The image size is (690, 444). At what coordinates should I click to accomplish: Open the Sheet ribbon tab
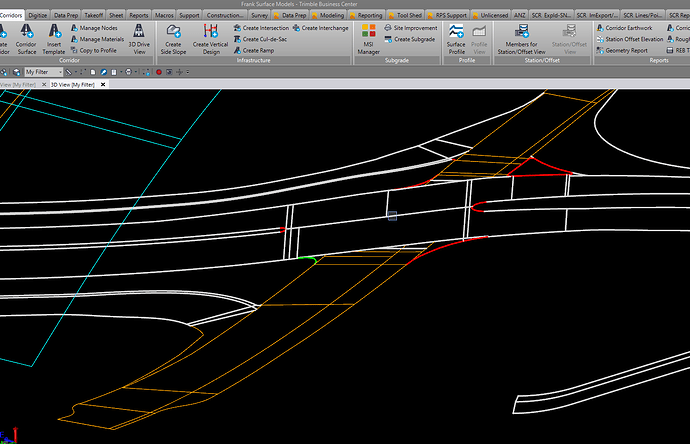tap(116, 15)
